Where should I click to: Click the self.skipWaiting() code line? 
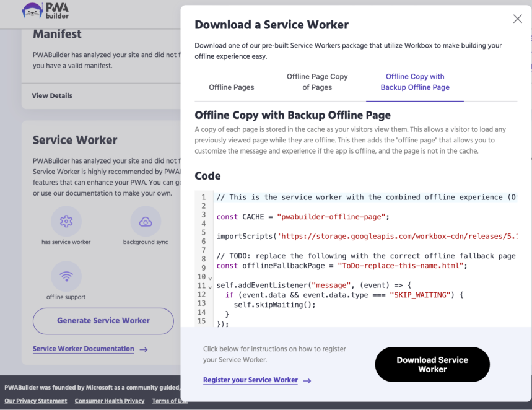(275, 305)
